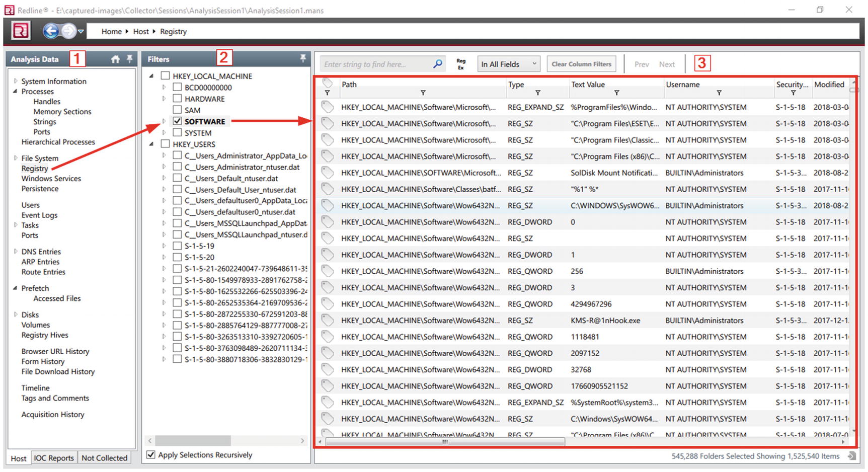This screenshot has height=472, width=868.
Task: Collapse the HKEY_LOCAL_MACHINE tree node
Action: (151, 76)
